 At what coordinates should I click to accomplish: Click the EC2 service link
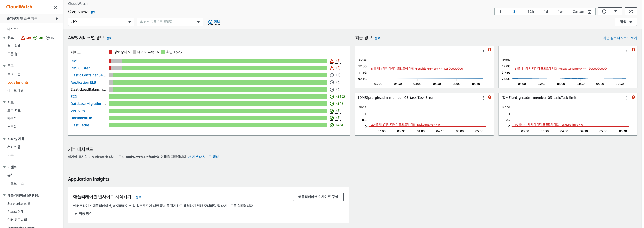(74, 97)
